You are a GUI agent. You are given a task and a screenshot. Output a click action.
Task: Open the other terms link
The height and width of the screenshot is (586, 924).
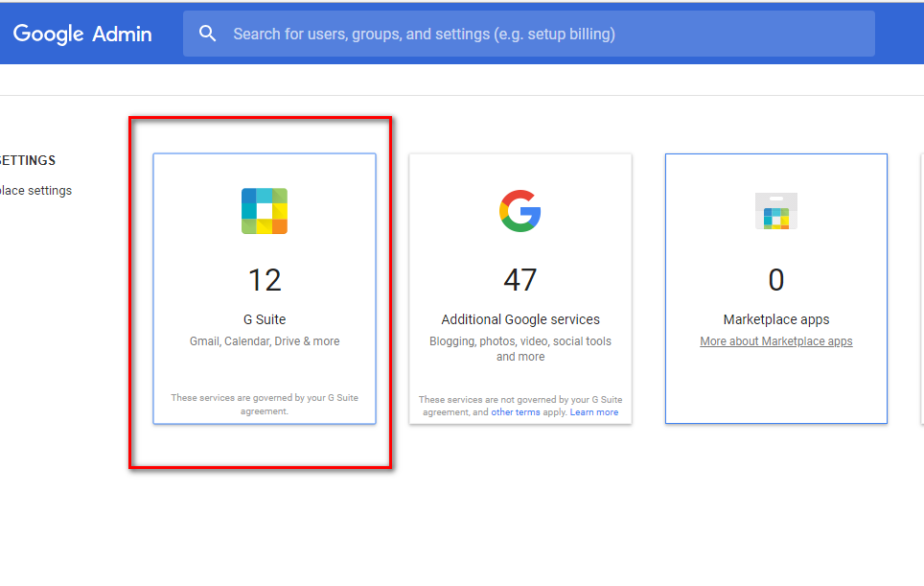(x=515, y=412)
